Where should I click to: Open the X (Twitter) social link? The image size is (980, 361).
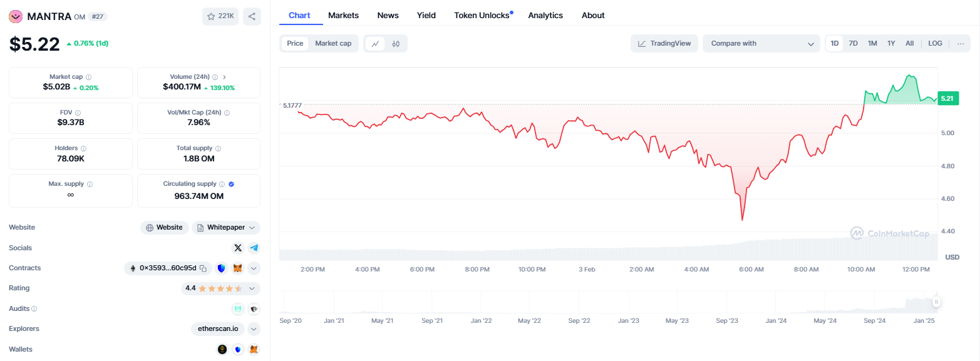pyautogui.click(x=238, y=248)
